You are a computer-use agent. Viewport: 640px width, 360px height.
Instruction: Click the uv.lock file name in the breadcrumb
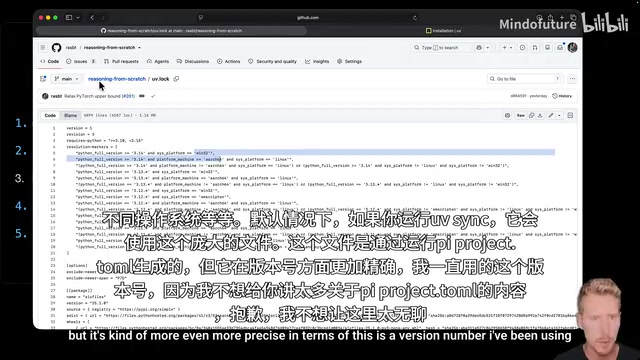160,79
